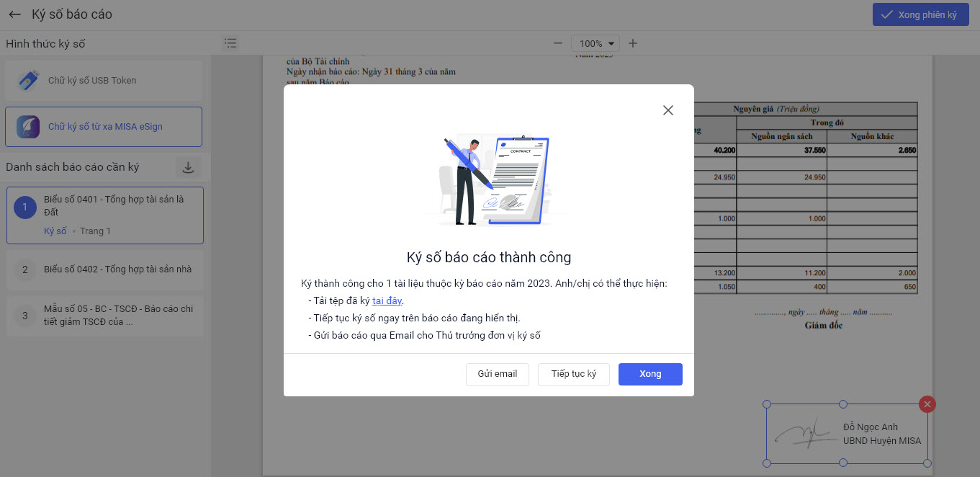Image resolution: width=980 pixels, height=477 pixels.
Task: Open the 100% zoom dropdown
Action: (595, 43)
